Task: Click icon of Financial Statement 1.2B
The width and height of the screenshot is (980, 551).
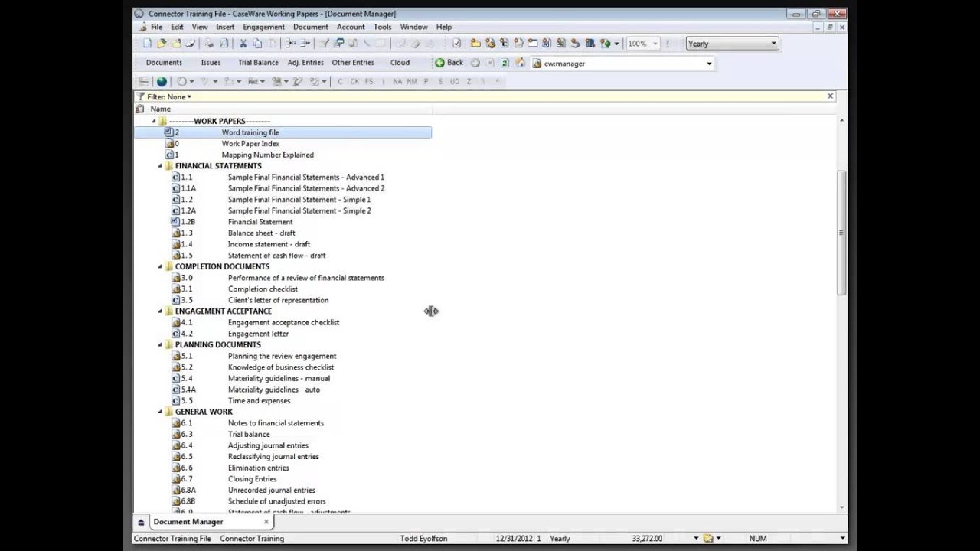Action: (x=175, y=222)
